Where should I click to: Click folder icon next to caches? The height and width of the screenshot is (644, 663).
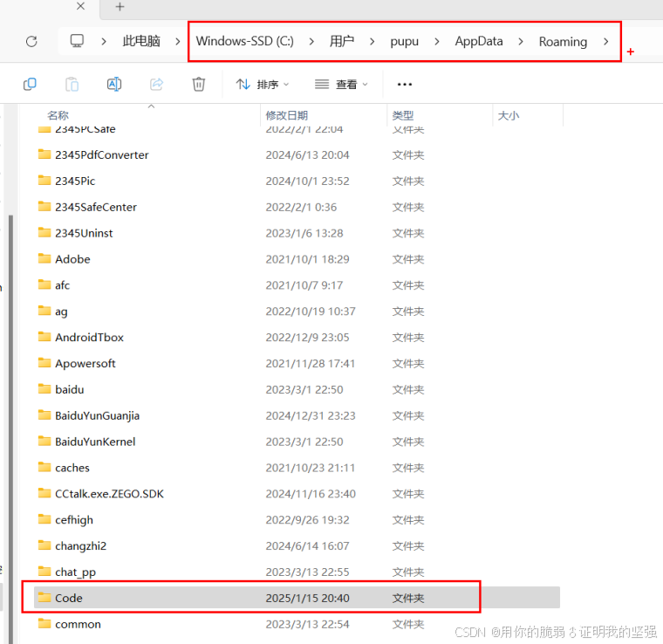44,467
